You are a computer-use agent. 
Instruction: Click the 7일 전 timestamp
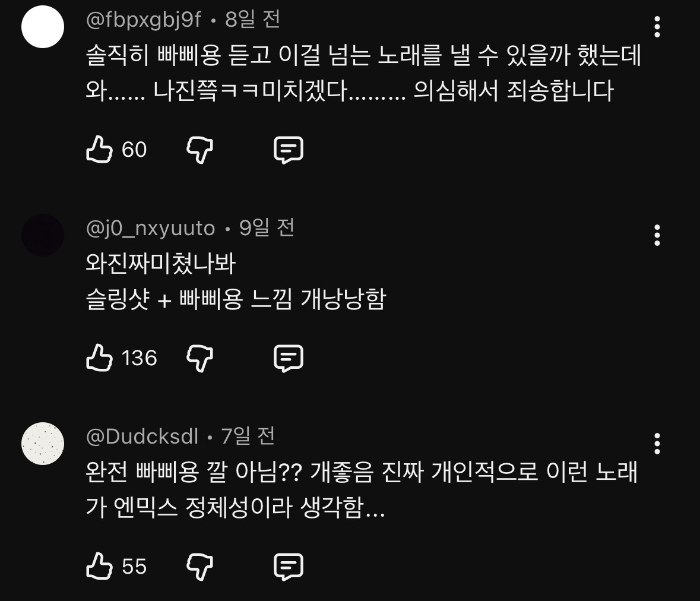tap(248, 436)
